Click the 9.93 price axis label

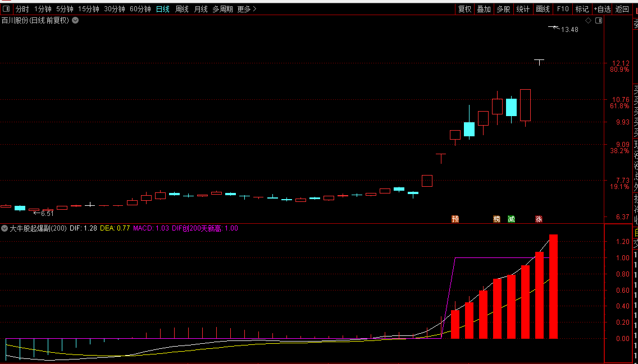click(622, 122)
